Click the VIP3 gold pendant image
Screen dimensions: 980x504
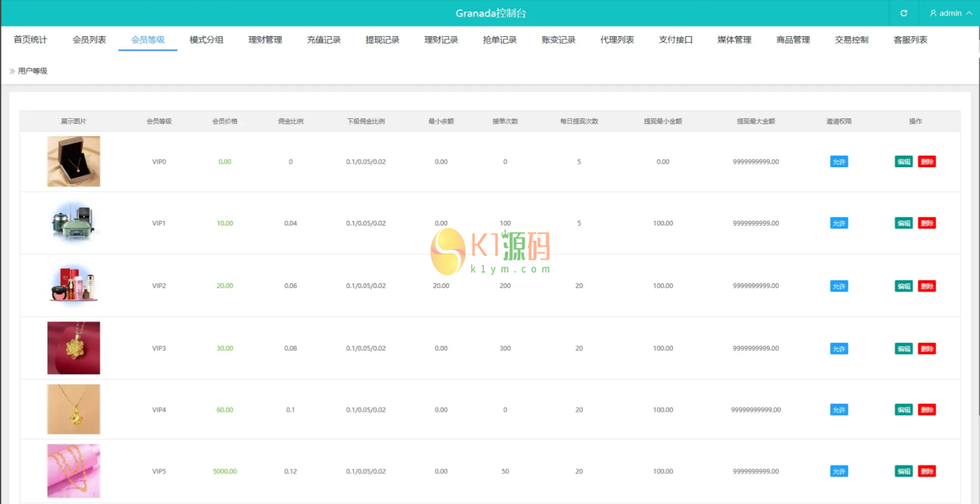tap(74, 348)
